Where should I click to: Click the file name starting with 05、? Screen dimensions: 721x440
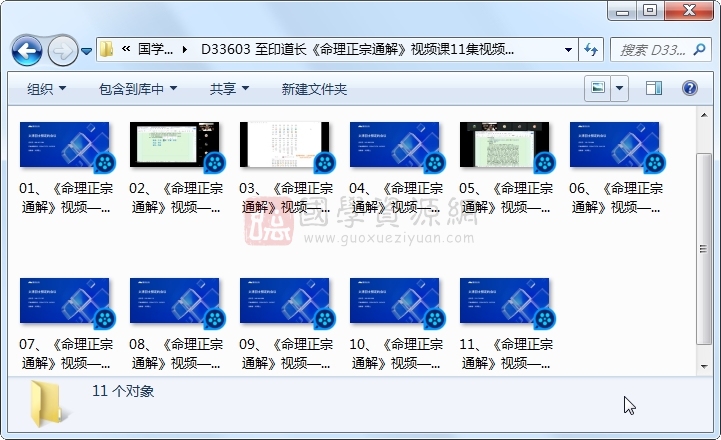click(505, 198)
